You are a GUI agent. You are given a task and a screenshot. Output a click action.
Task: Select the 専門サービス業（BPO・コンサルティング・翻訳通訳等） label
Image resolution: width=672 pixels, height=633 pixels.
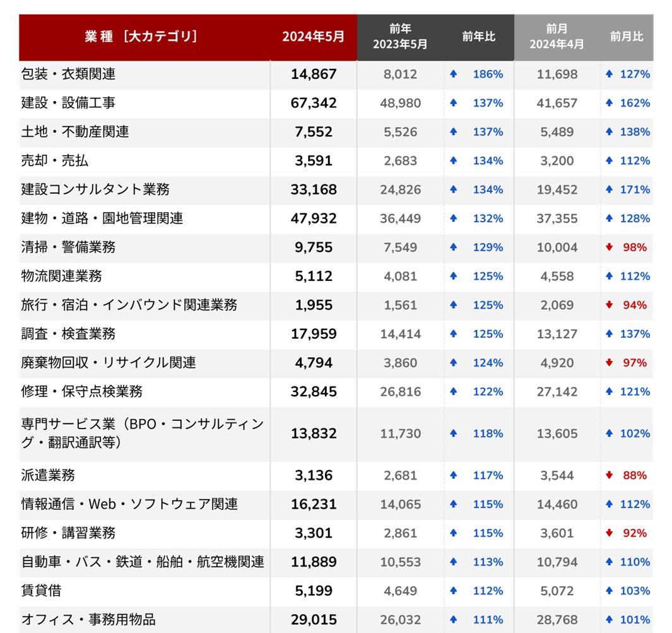143,434
